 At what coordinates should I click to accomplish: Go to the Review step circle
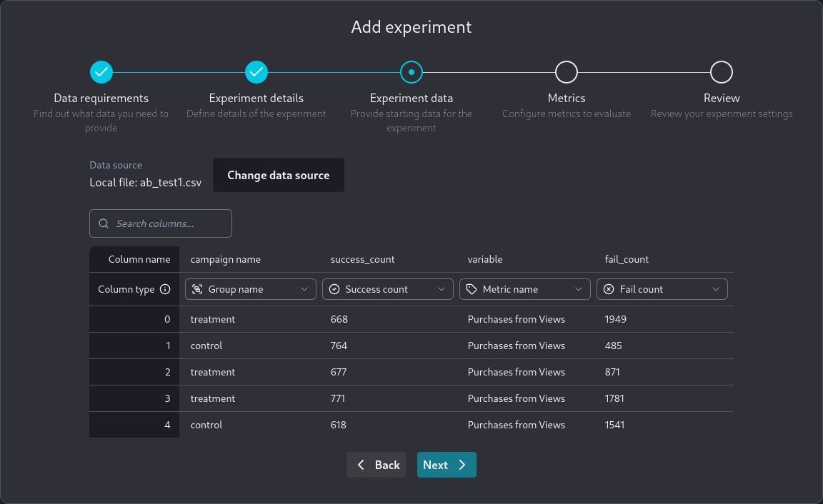coord(722,72)
